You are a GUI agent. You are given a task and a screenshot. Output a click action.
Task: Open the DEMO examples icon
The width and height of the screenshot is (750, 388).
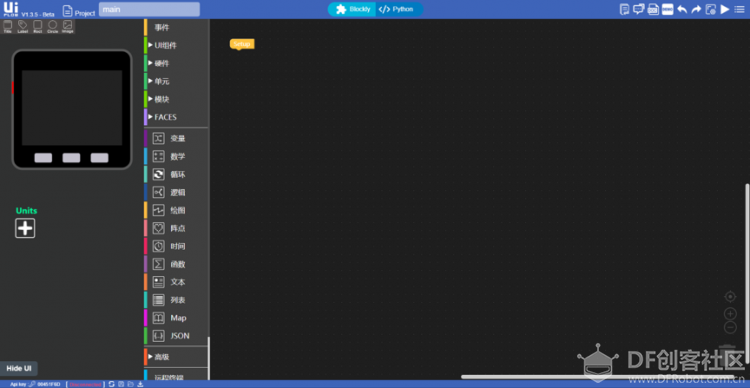pyautogui.click(x=668, y=9)
